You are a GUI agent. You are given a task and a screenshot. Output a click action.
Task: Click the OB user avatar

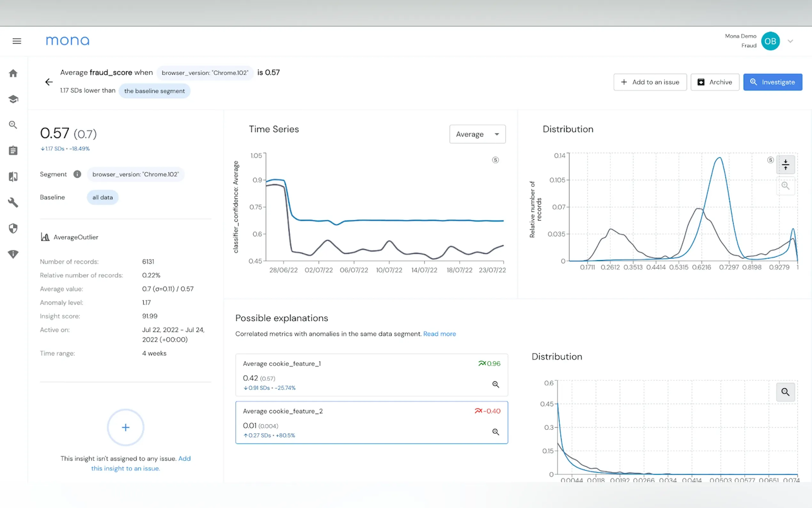770,41
